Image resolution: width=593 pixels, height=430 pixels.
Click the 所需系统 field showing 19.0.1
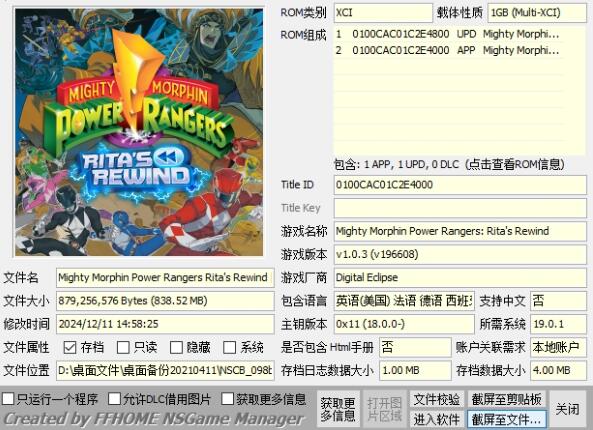pos(559,324)
